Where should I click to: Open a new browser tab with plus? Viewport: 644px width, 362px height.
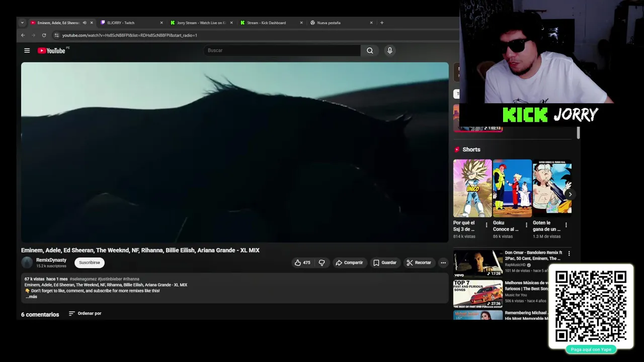click(x=382, y=23)
